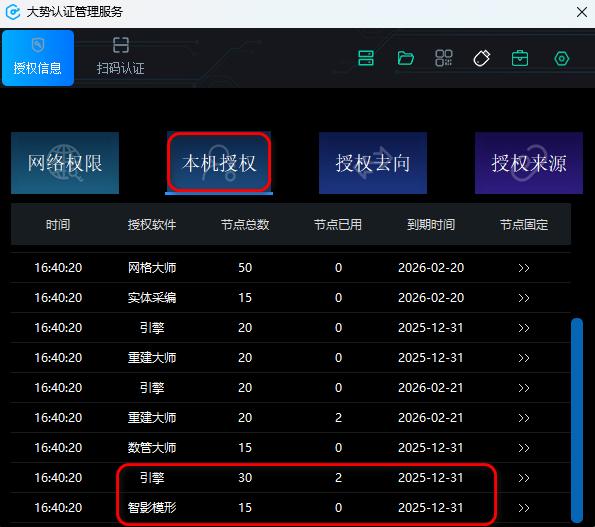Screen dimensions: 595x527
Task: Select the 数管大师 software cell
Action: [152, 448]
